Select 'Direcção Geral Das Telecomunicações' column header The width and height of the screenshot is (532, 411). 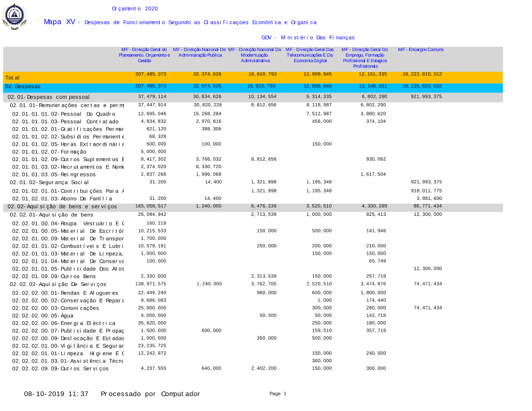click(x=309, y=55)
